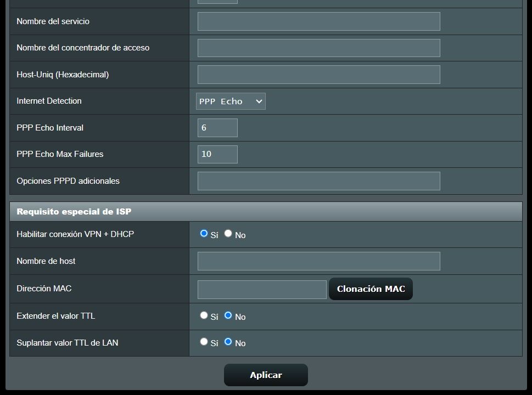Click the Host-Uniq (Hexadecimal) text box
532x395 pixels.
pos(318,75)
